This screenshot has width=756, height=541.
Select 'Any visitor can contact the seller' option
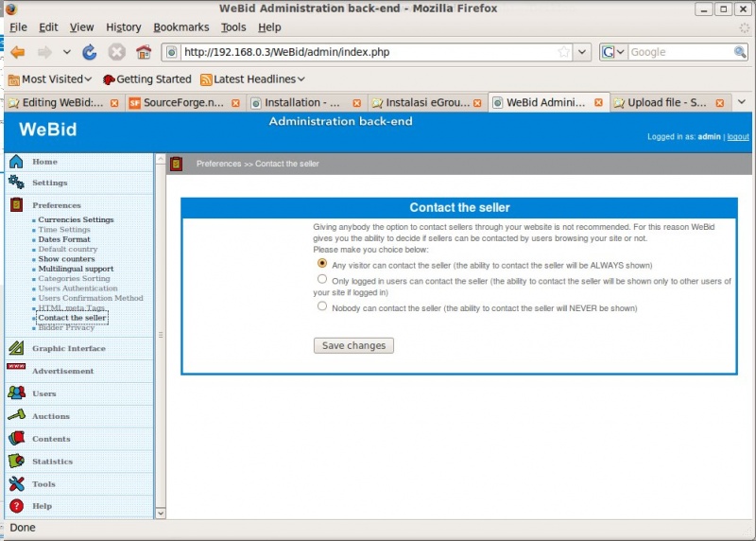(x=323, y=265)
